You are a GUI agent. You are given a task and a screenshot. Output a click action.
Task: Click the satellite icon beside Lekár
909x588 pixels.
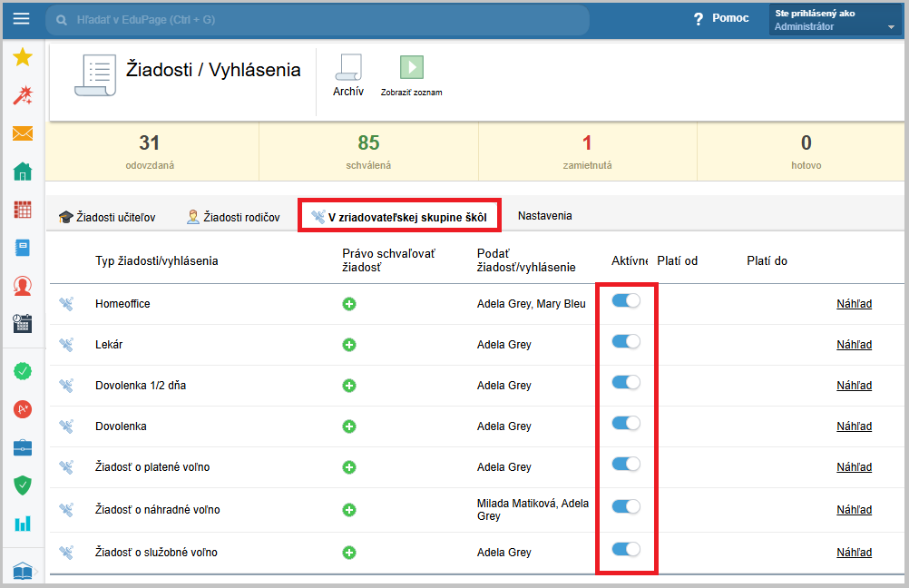click(x=66, y=345)
